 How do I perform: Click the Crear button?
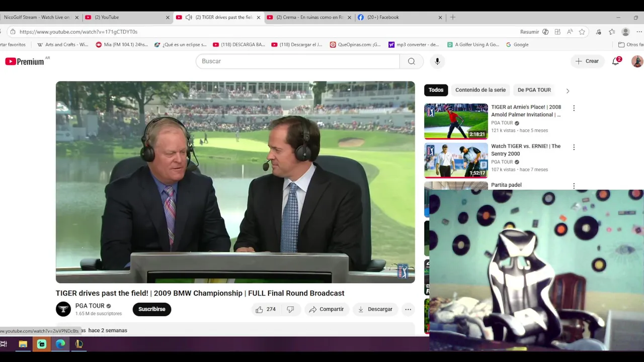tap(587, 61)
